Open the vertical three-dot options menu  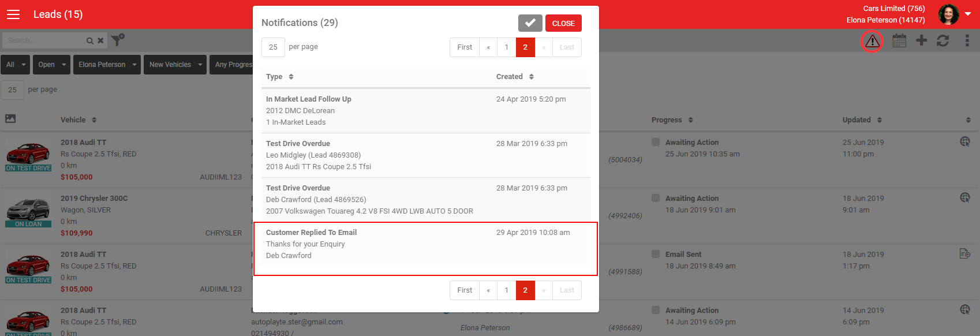(967, 40)
